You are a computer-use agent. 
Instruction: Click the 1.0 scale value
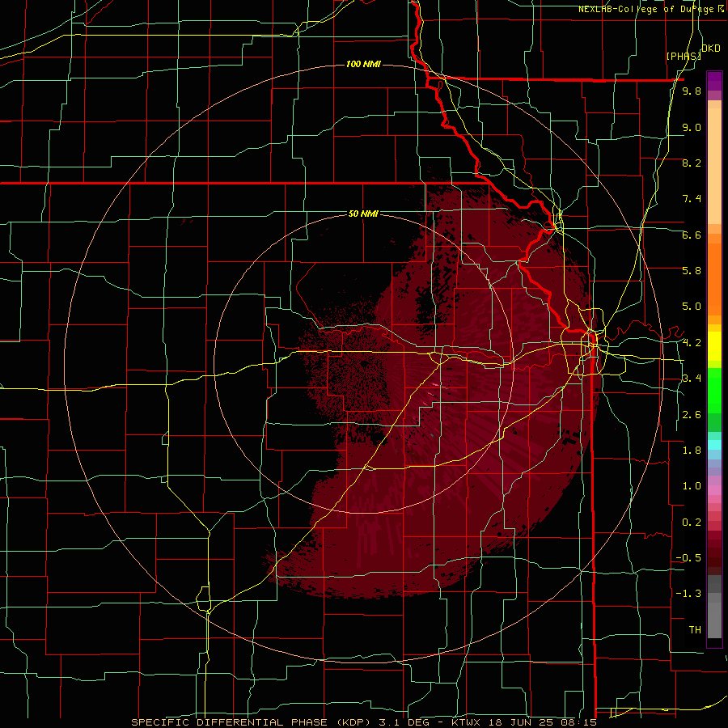click(692, 486)
